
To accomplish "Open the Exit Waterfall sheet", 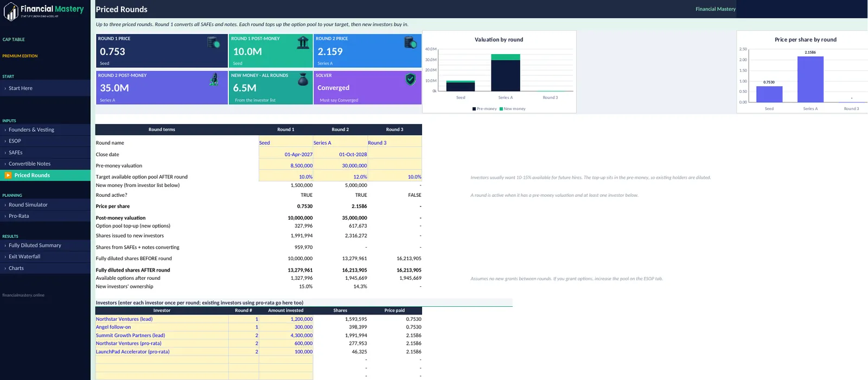I will tap(46, 256).
